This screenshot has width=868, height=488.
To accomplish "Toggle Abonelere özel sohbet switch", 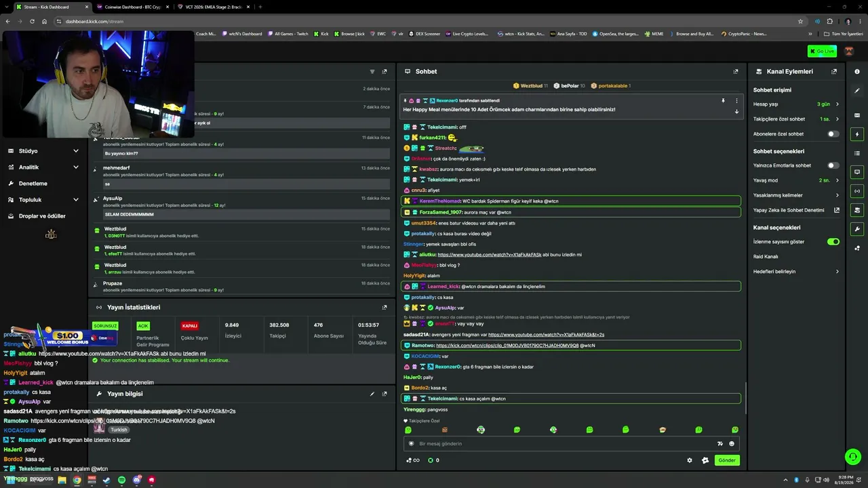I will tap(833, 134).
